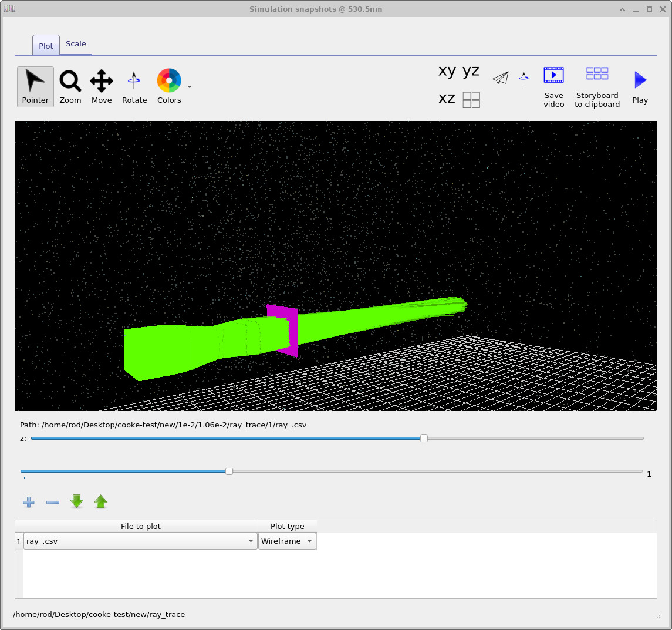Click the green plus to add a plot row
Screen dimensions: 672x630
[x=28, y=502]
